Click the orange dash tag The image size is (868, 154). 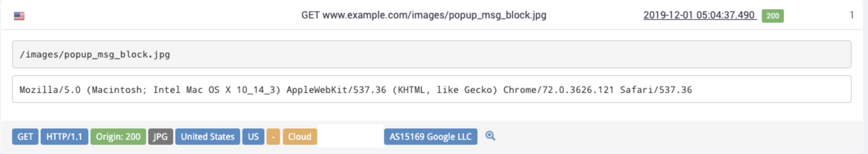pos(273,137)
